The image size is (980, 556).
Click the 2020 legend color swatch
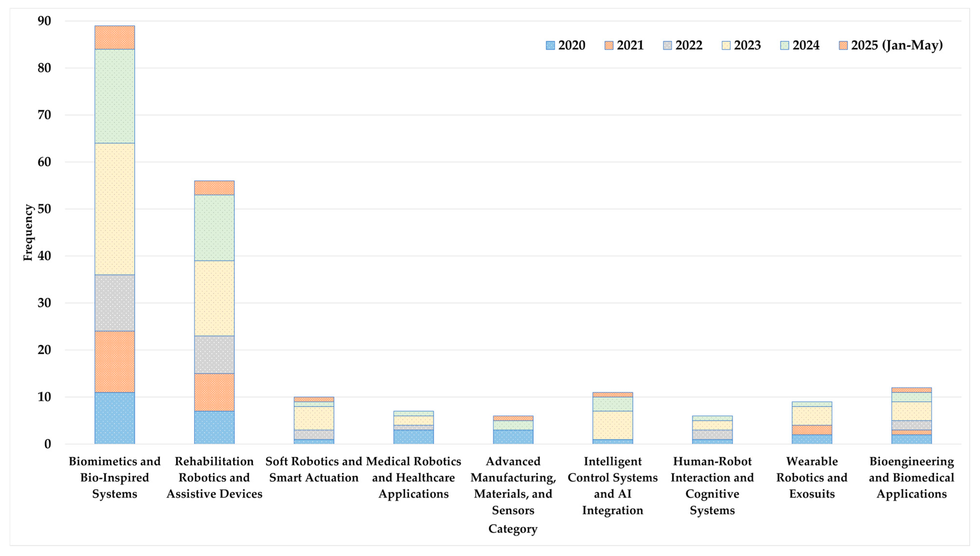pyautogui.click(x=550, y=46)
